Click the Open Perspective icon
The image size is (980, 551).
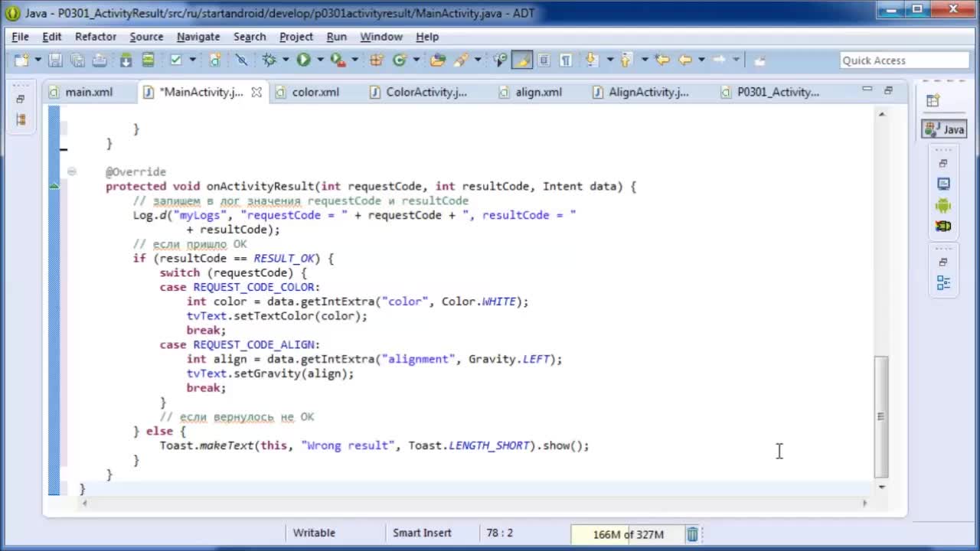click(933, 100)
